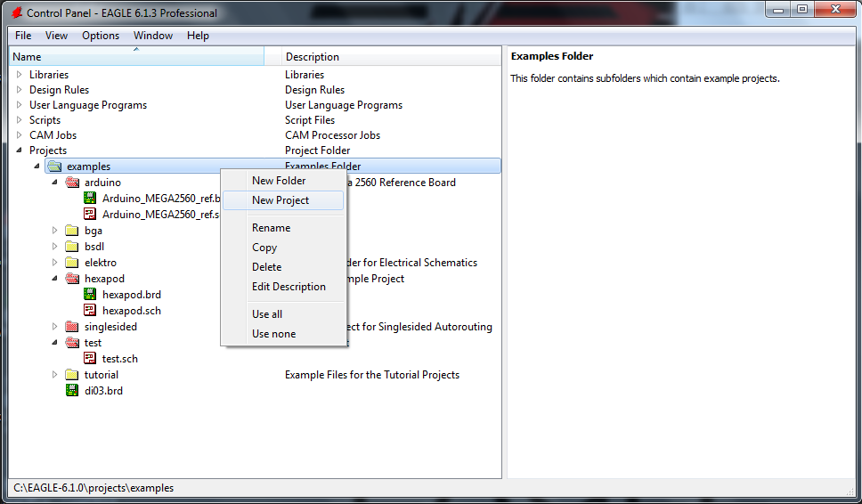Viewport: 862px width, 504px height.
Task: Select the CAM Jobs tree item
Action: click(x=53, y=135)
